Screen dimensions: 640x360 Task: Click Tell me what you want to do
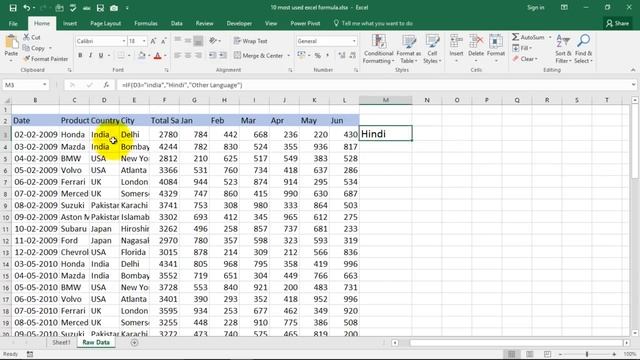(373, 24)
